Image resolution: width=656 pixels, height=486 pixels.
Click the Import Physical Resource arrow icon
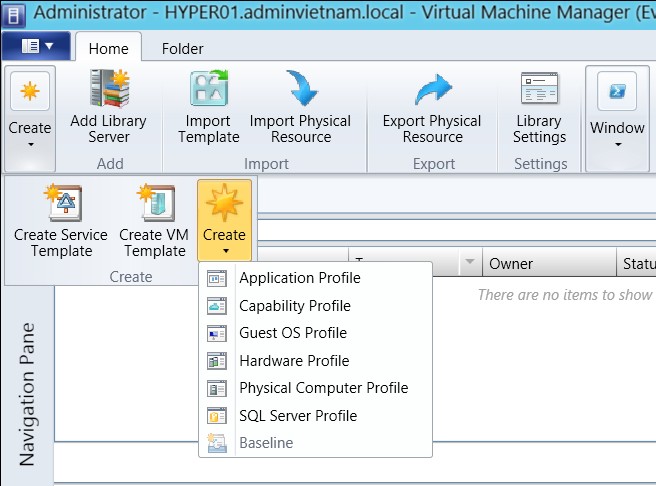tap(302, 88)
